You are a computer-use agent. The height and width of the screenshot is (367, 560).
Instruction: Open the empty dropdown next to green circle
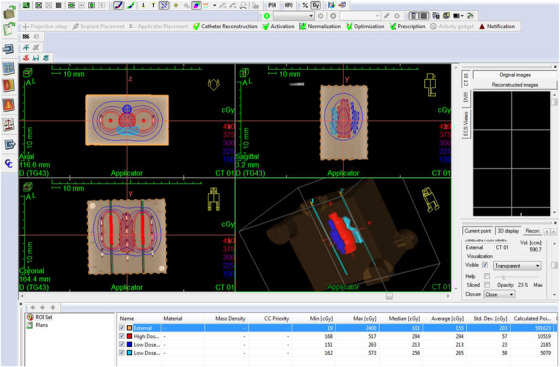[294, 16]
